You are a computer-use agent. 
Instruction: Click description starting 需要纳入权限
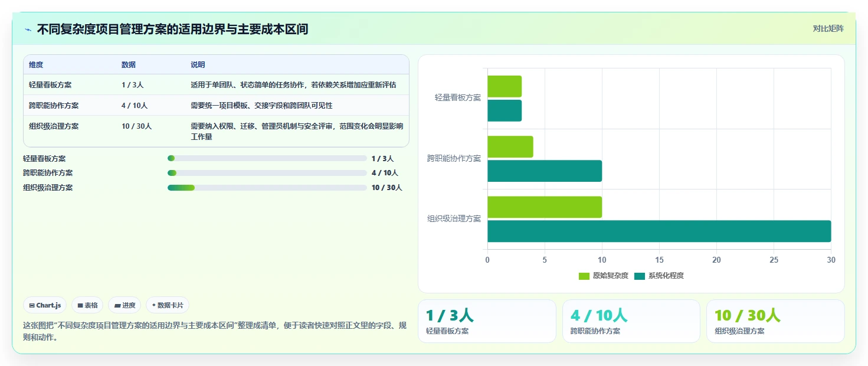click(x=297, y=131)
